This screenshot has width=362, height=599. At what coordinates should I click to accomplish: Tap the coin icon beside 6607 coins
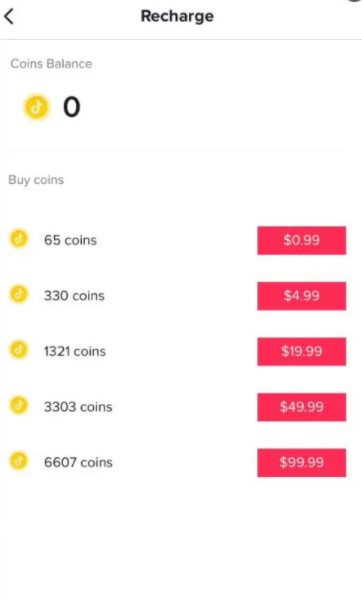[19, 461]
